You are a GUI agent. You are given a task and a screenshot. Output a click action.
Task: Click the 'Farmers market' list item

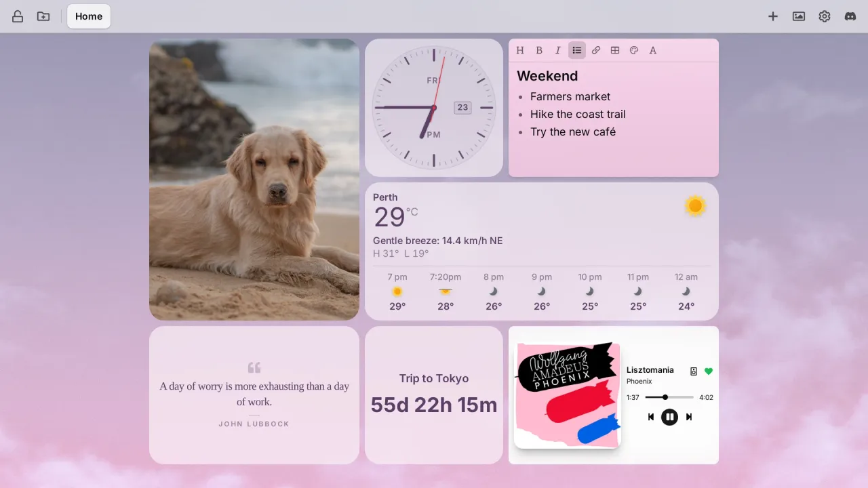(570, 96)
